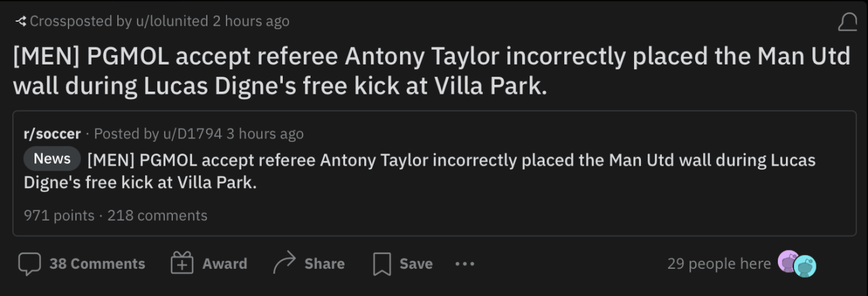View the 218 comments on the original post
The width and height of the screenshot is (868, 296).
(x=157, y=216)
